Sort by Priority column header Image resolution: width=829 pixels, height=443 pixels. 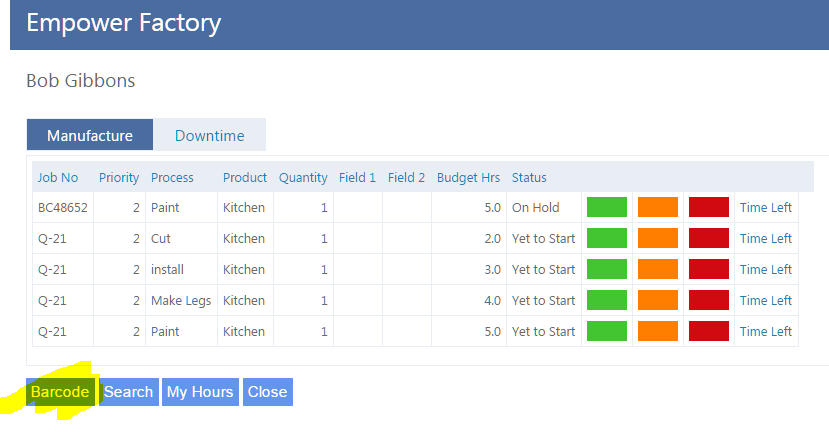click(x=119, y=177)
